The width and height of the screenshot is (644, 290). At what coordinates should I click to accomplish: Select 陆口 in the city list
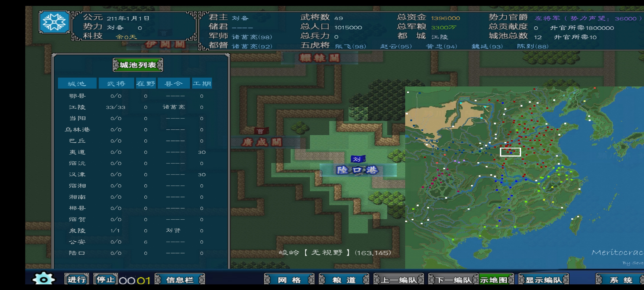pos(77,253)
